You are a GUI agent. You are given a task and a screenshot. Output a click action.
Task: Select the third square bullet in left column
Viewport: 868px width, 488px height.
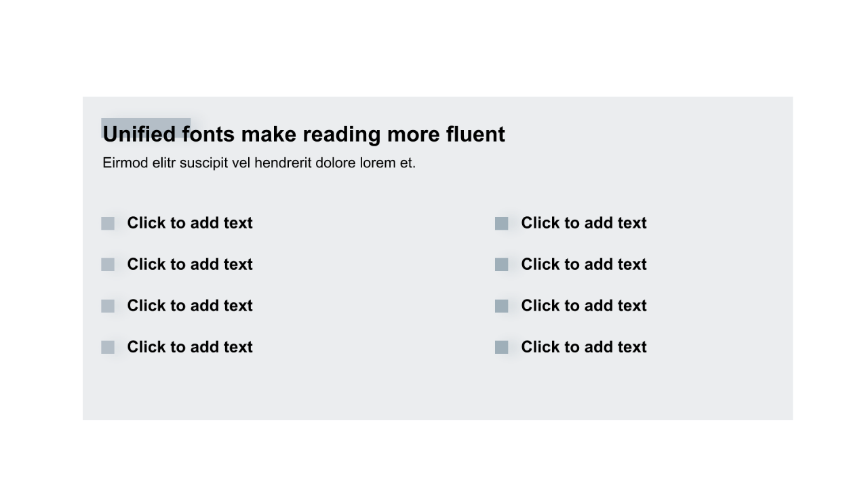[x=108, y=306]
